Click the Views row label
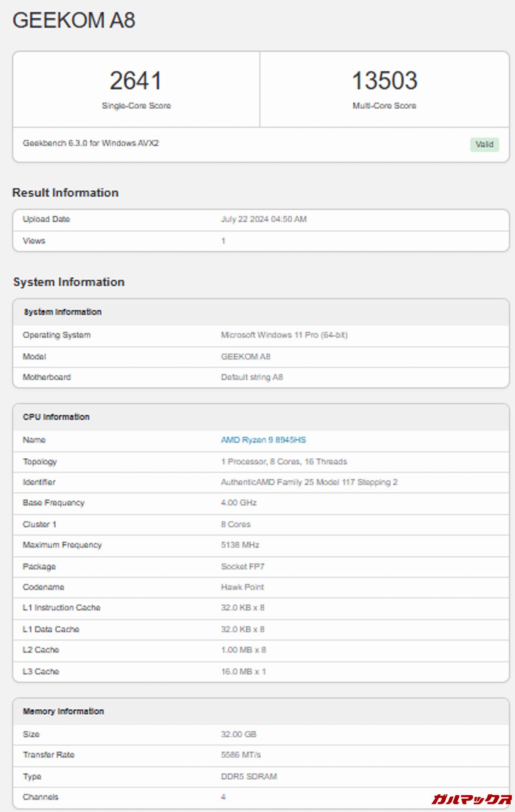515x812 pixels. click(34, 241)
